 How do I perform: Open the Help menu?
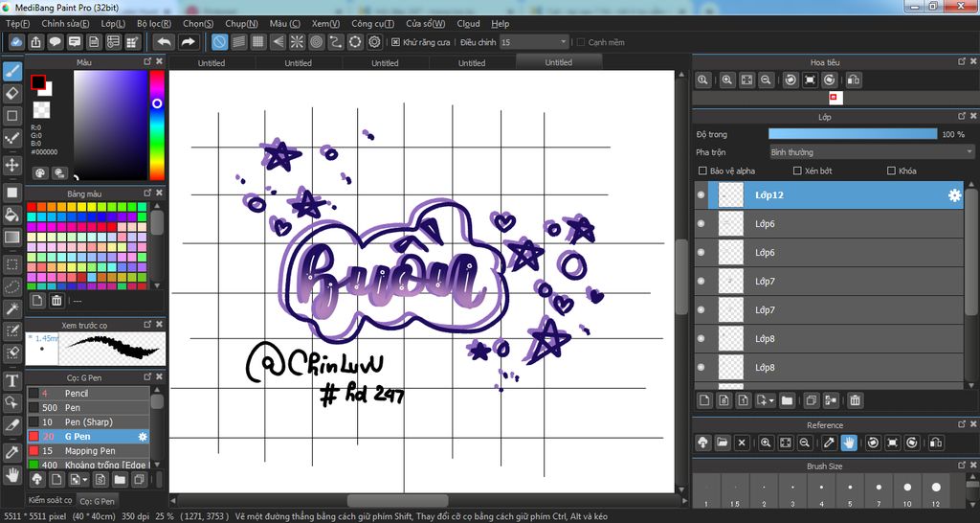pyautogui.click(x=500, y=24)
